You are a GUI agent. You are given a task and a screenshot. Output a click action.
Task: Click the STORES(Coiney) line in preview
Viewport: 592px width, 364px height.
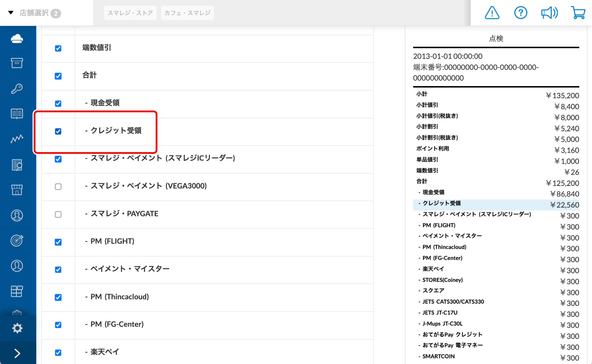point(496,281)
